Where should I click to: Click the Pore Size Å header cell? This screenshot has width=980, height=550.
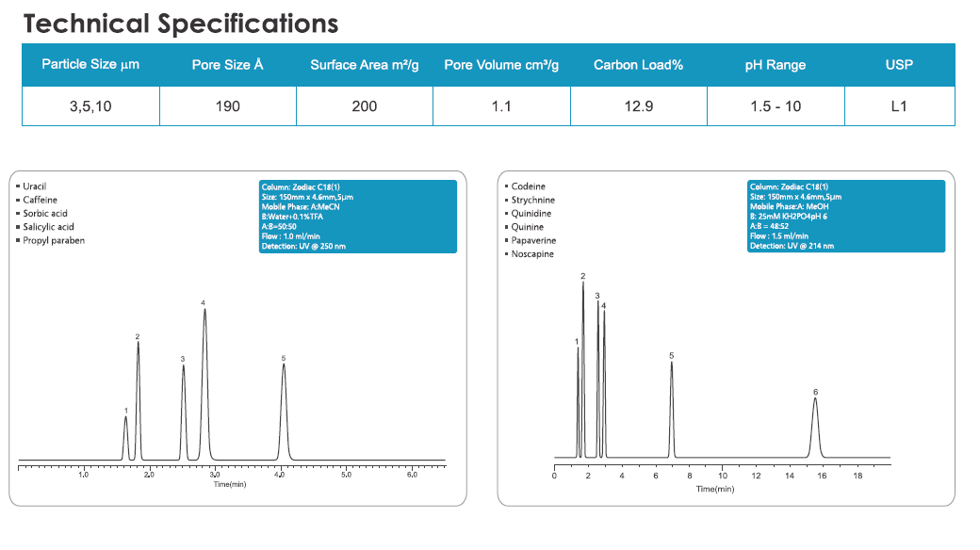coord(227,65)
